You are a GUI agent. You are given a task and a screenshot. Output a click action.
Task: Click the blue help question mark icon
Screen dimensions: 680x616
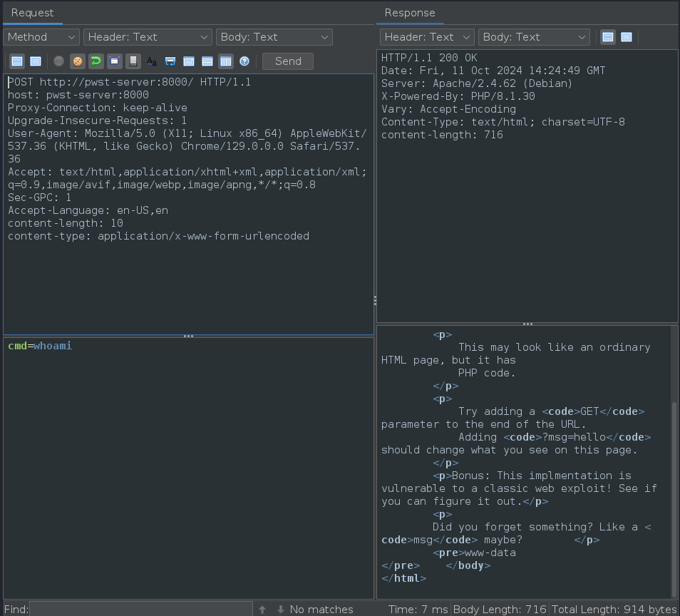pos(244,61)
